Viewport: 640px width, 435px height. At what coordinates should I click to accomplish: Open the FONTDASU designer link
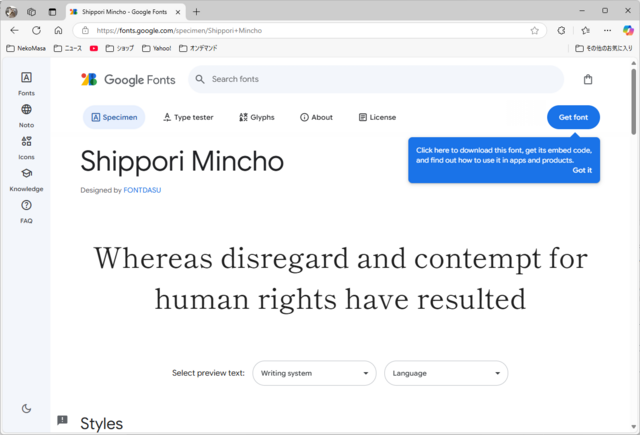142,190
